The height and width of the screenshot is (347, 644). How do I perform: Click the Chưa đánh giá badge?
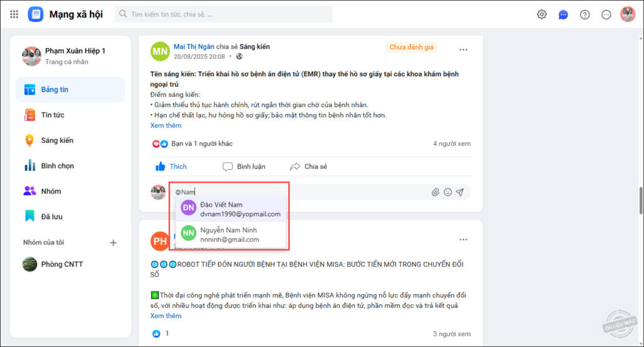tap(411, 47)
